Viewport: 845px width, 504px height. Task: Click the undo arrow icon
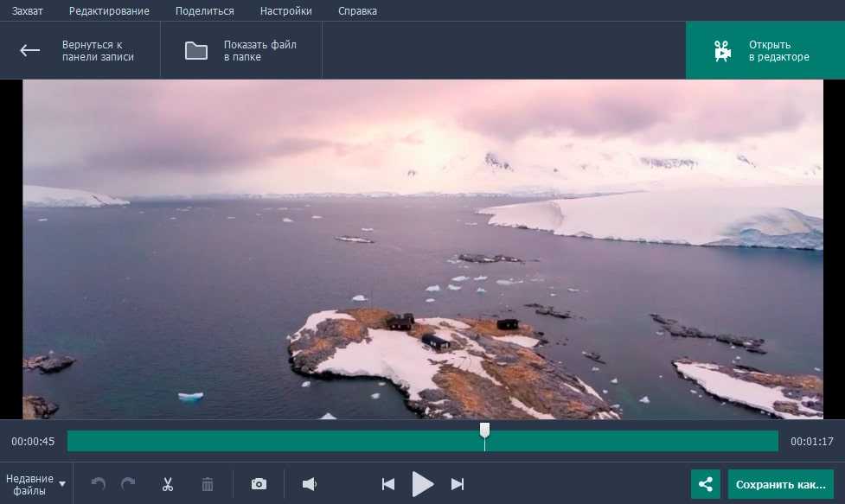99,484
